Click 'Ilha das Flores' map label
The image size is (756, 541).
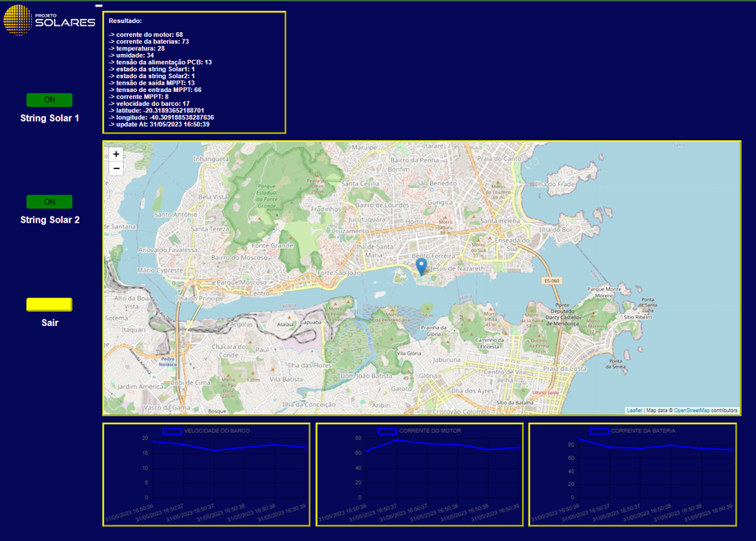pyautogui.click(x=309, y=365)
